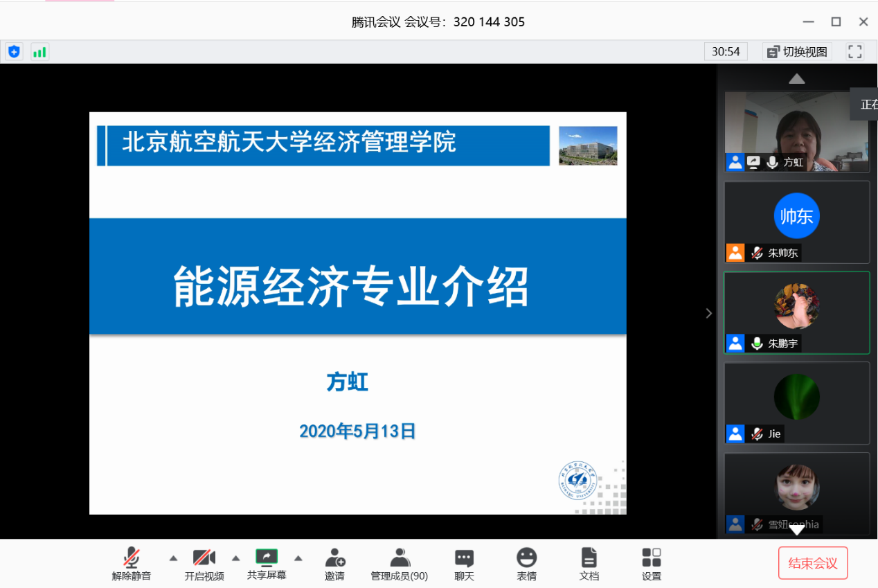Viewport: 878px width, 588px height.
Task: Expand share screen options arrow
Action: tap(298, 558)
